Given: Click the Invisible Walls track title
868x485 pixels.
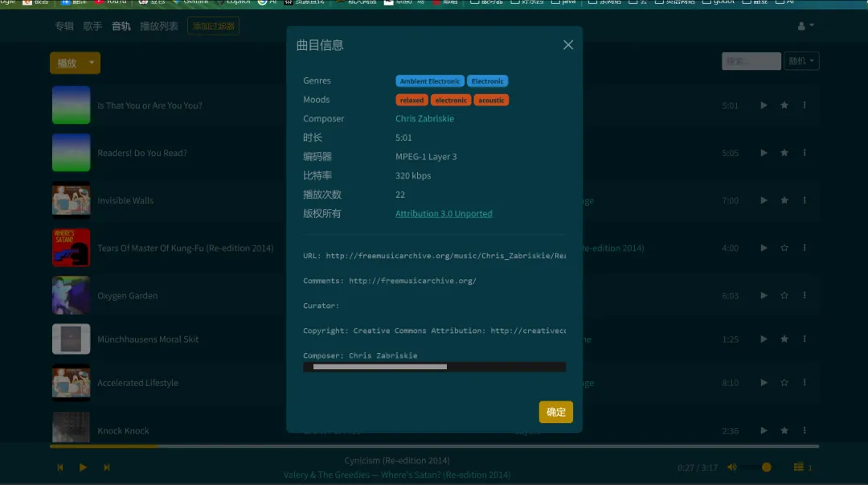Looking at the screenshot, I should [x=125, y=200].
